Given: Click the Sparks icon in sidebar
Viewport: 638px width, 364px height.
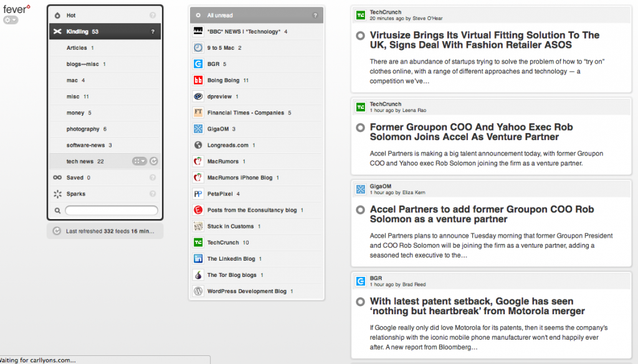Looking at the screenshot, I should [x=57, y=194].
